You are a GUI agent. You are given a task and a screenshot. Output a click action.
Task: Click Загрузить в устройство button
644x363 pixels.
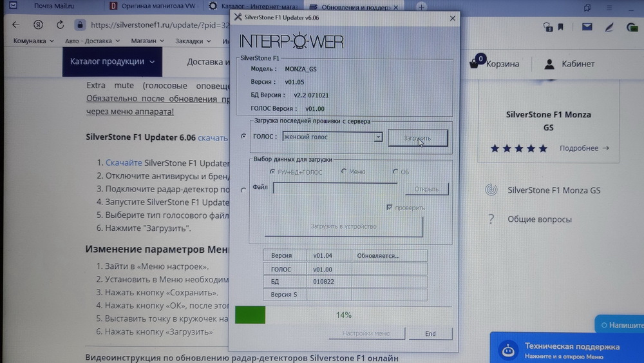(x=343, y=226)
